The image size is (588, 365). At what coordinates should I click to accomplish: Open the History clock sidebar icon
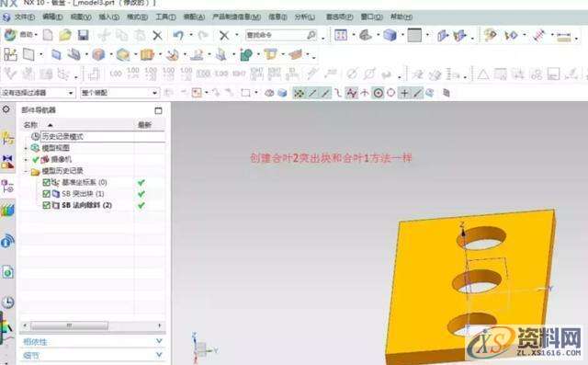[x=7, y=302]
